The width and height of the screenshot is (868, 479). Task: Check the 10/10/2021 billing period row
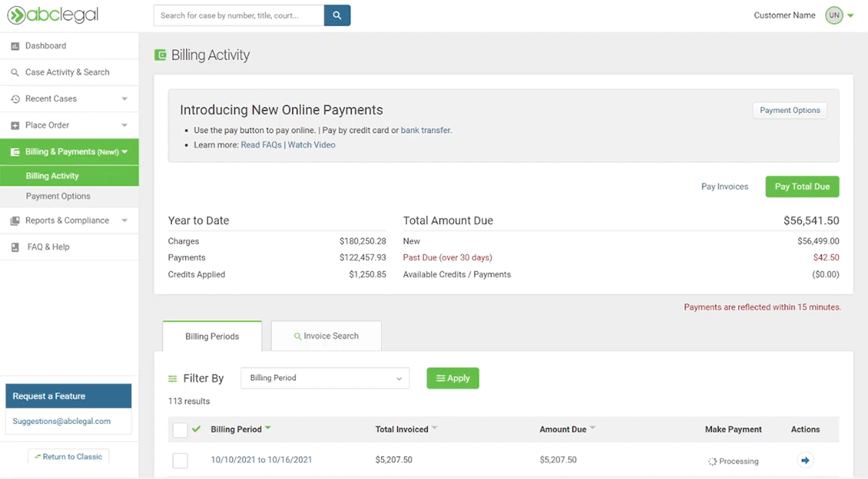click(180, 461)
